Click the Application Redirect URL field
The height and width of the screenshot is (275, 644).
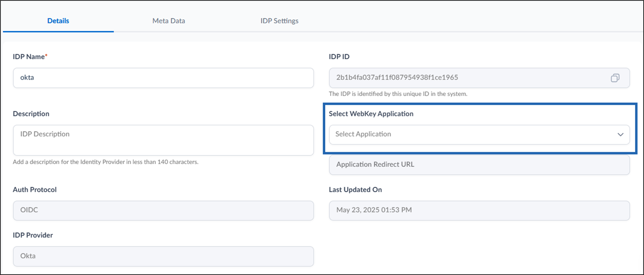pos(479,165)
